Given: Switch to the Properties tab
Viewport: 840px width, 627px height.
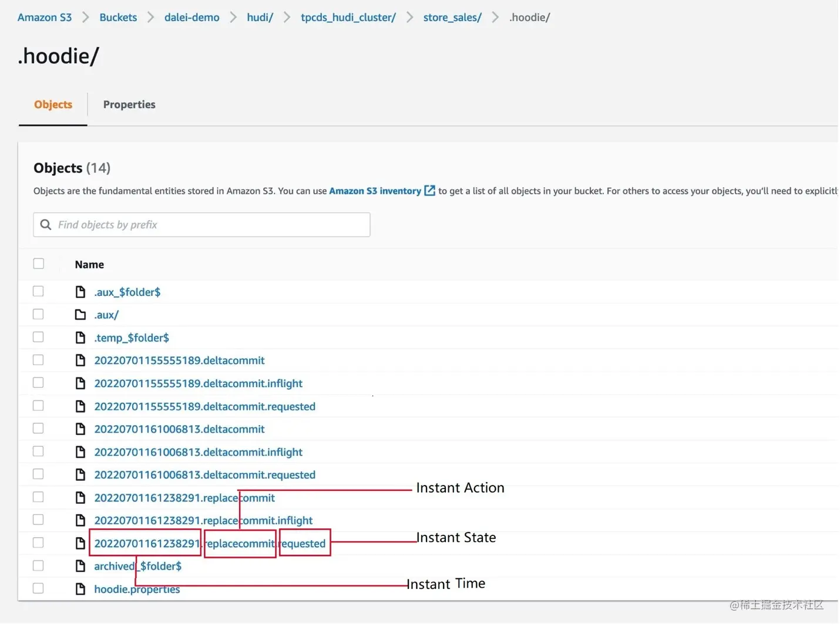Looking at the screenshot, I should click(x=129, y=105).
